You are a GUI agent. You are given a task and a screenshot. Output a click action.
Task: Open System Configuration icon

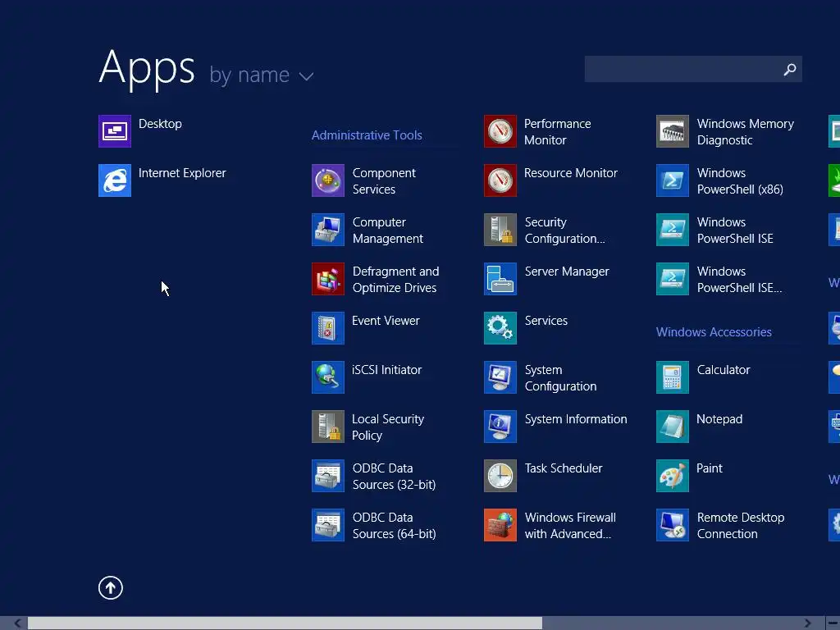click(x=500, y=377)
